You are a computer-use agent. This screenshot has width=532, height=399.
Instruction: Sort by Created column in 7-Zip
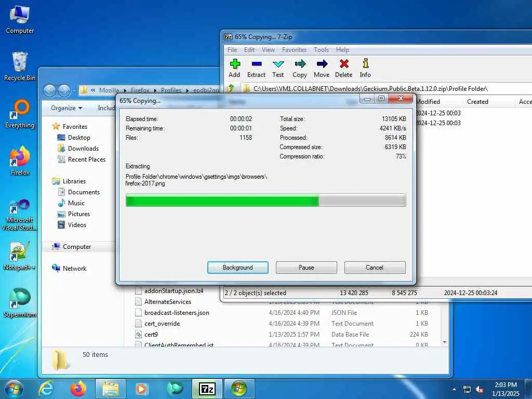tap(477, 102)
